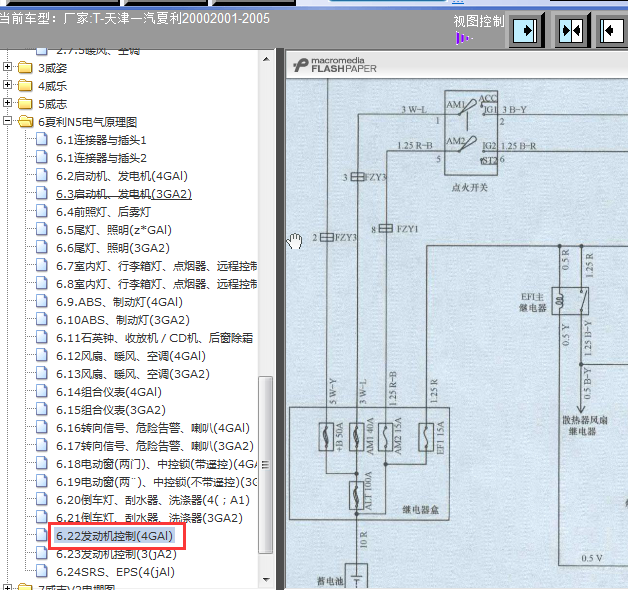This screenshot has height=590, width=628.
Task: Expand the 3威姿 folder
Action: pos(7,66)
